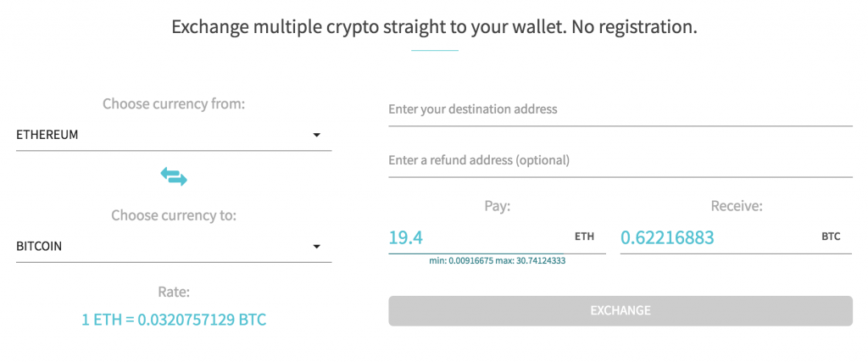Focus the destination address field
The image size is (868, 362).
[620, 109]
